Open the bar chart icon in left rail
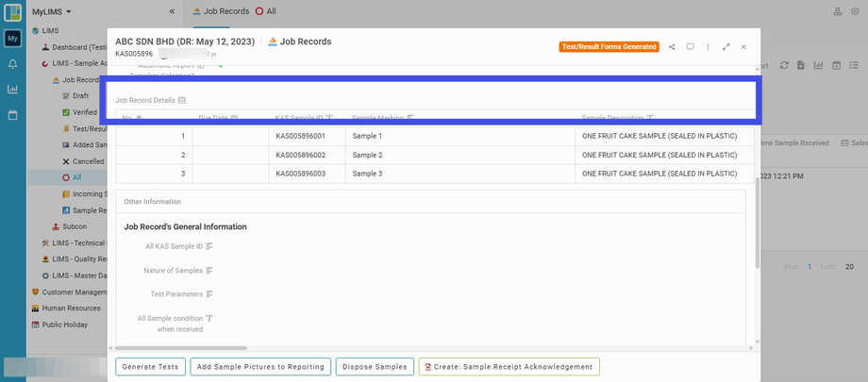Image resolution: width=868 pixels, height=382 pixels. click(x=12, y=89)
